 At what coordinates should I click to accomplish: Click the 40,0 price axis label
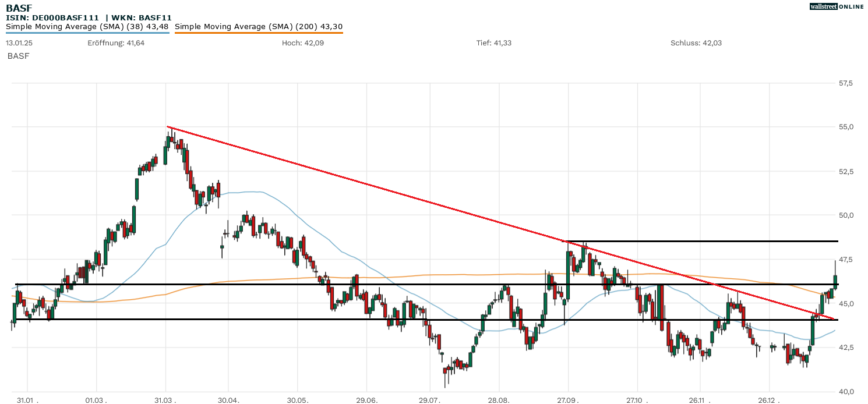846,391
